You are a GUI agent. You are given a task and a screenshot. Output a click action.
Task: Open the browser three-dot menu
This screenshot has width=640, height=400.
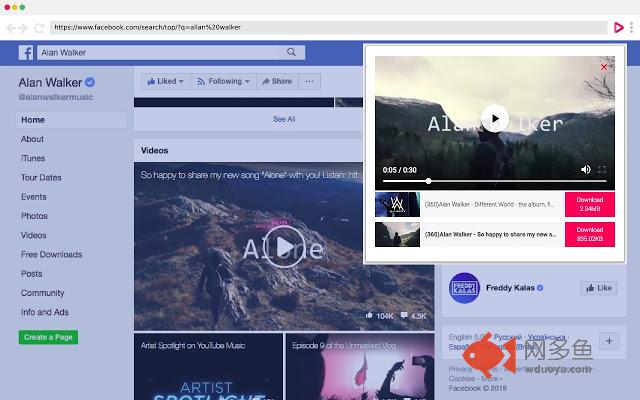(631, 27)
